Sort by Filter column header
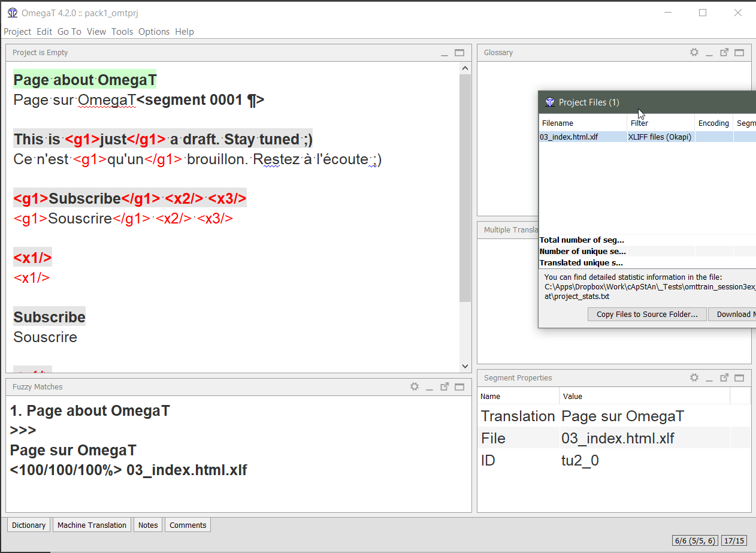Viewport: 756px width, 553px height. click(x=661, y=123)
